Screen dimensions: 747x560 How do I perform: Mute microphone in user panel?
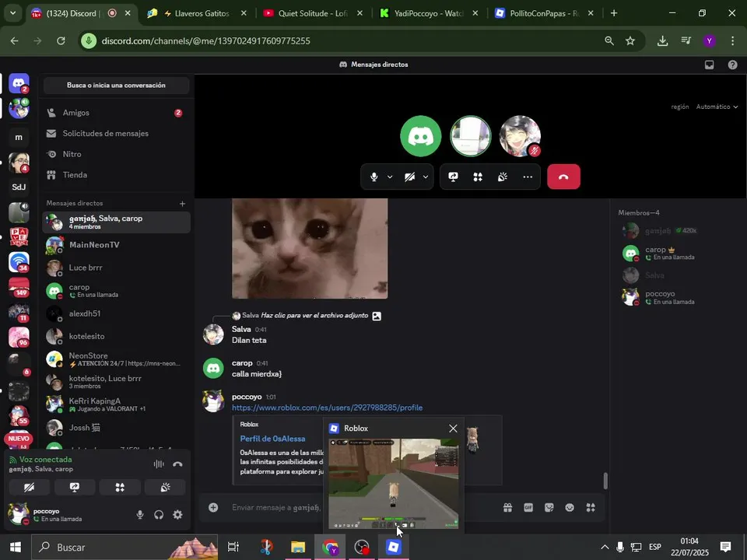pos(140,514)
